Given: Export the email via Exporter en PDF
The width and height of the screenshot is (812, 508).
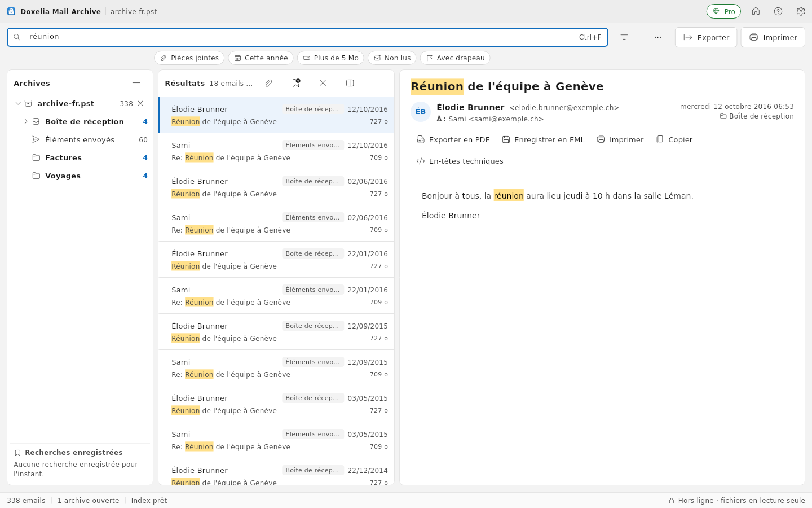Looking at the screenshot, I should pos(453,139).
